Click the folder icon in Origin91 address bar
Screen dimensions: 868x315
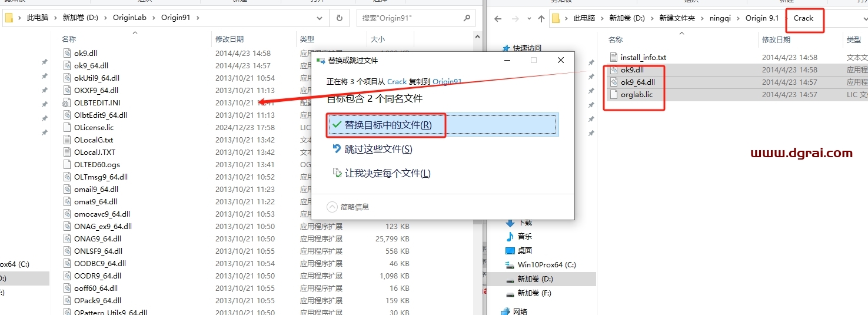pos(9,18)
